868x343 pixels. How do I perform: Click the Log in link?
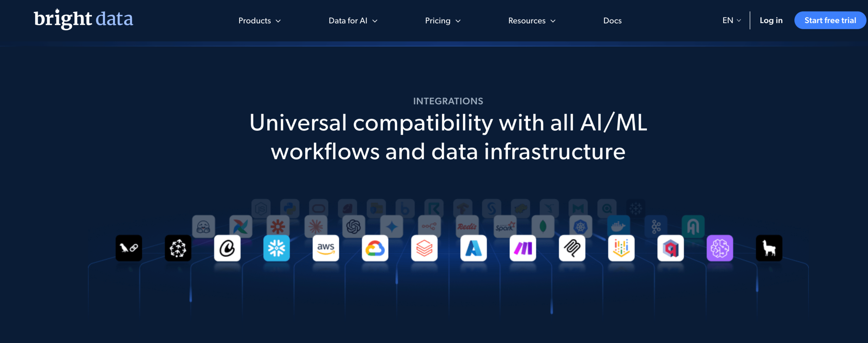(x=771, y=20)
